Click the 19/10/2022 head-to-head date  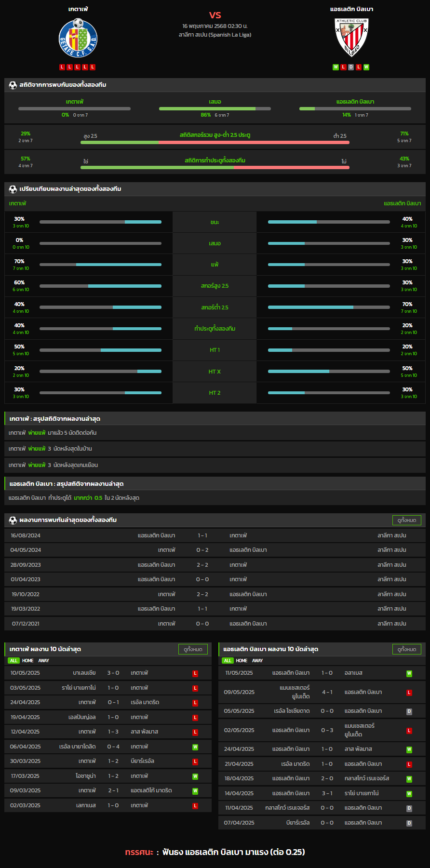click(26, 594)
